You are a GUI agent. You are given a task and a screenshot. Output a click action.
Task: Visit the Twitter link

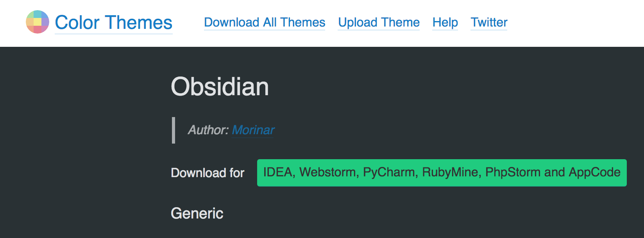(x=488, y=23)
